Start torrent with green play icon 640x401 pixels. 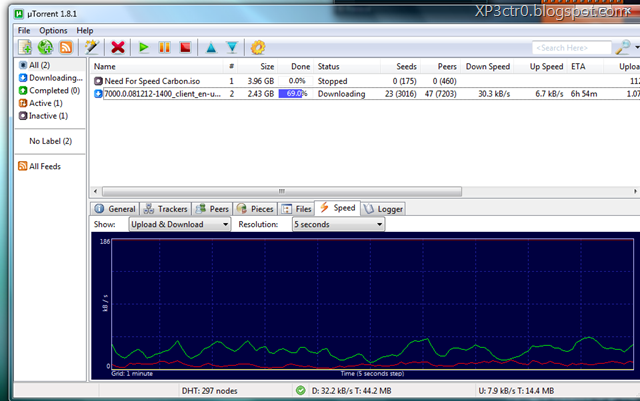coord(143,47)
